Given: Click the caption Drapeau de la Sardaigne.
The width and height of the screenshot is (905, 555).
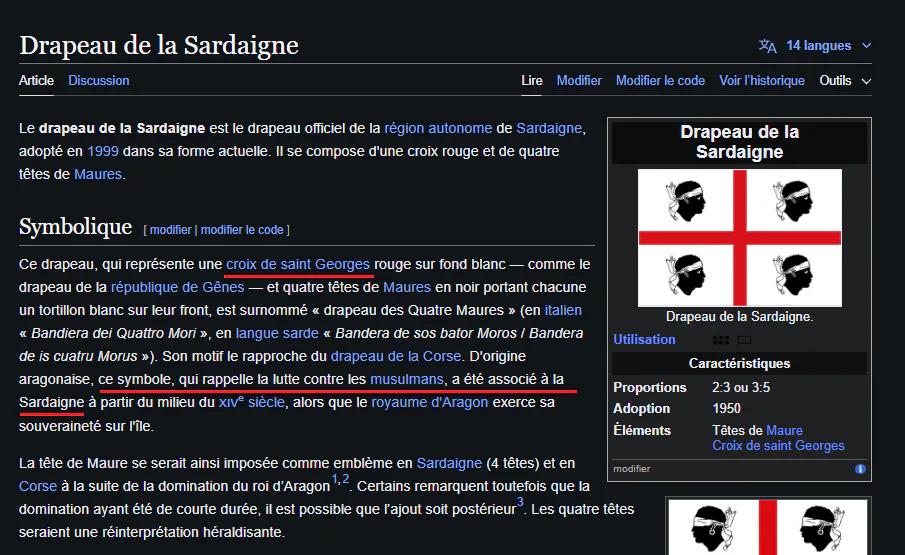Looking at the screenshot, I should [739, 317].
